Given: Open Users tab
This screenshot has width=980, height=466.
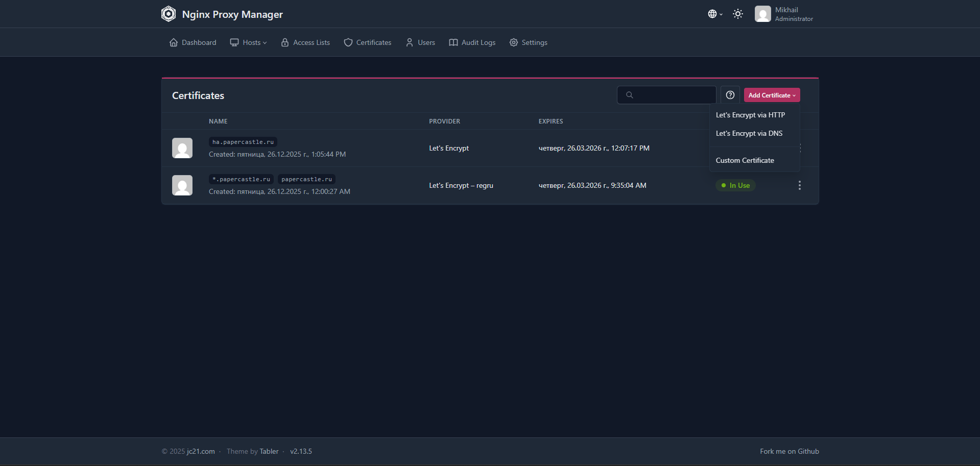Looking at the screenshot, I should [420, 42].
